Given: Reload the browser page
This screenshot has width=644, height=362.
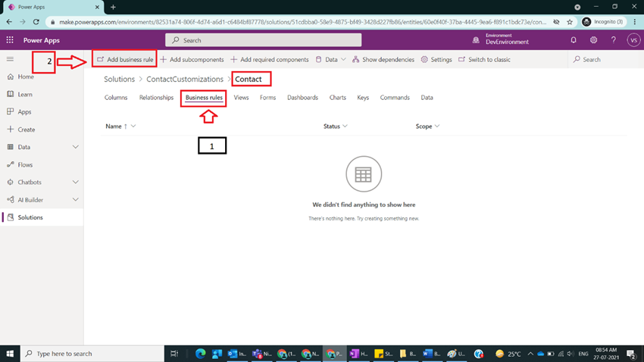Looking at the screenshot, I should point(36,22).
